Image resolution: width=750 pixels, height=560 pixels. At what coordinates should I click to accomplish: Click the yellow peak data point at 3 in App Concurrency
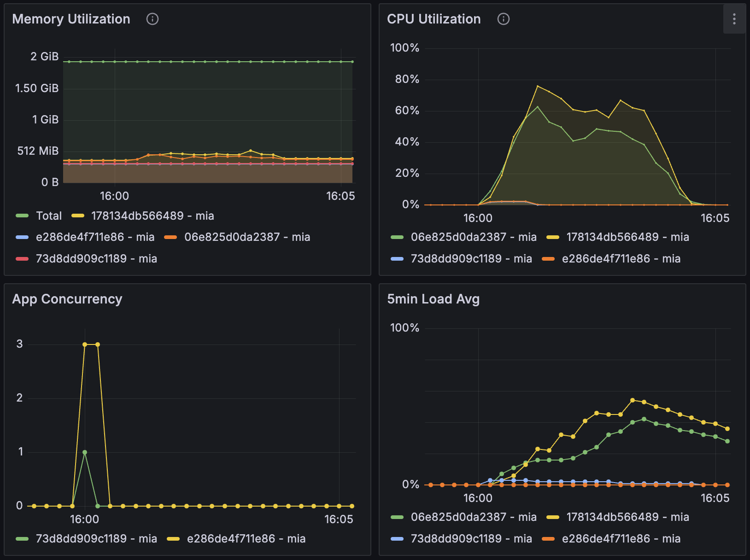[85, 344]
